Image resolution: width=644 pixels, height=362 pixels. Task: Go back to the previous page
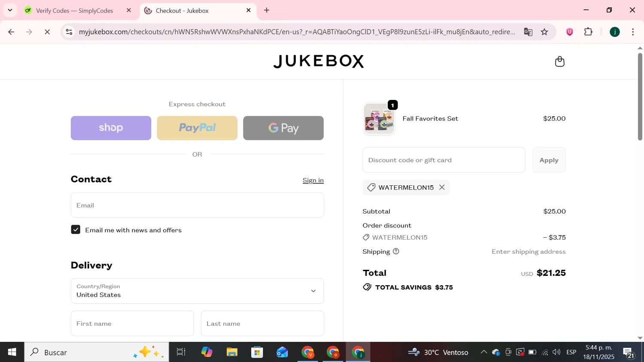tap(11, 32)
